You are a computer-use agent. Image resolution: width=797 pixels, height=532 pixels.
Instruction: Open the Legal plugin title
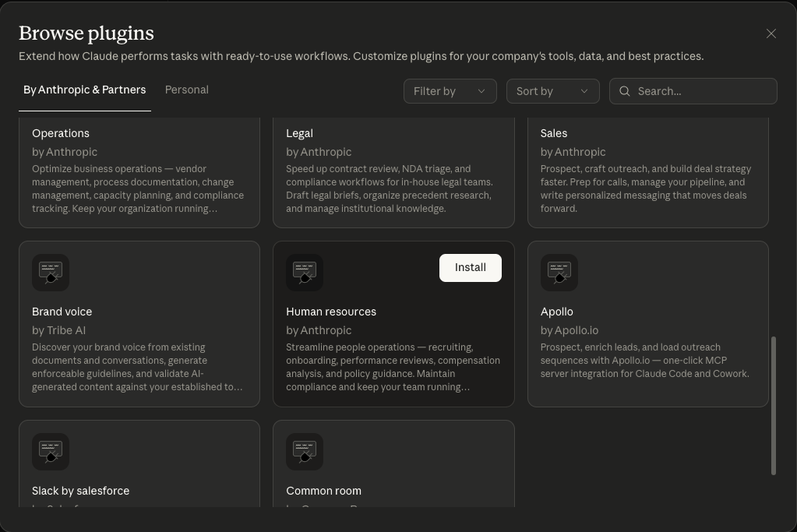tap(299, 133)
